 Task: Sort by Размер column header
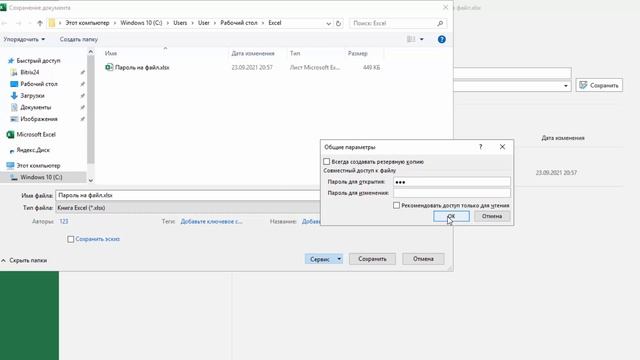click(358, 53)
